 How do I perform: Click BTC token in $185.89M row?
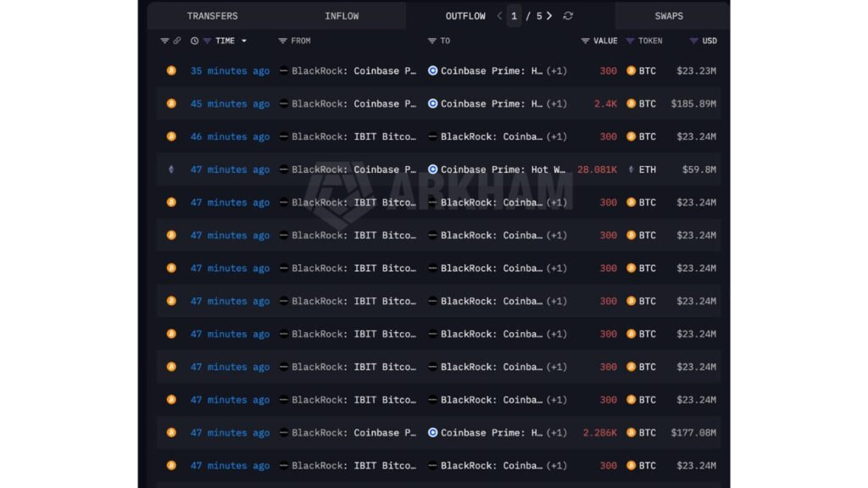[647, 103]
